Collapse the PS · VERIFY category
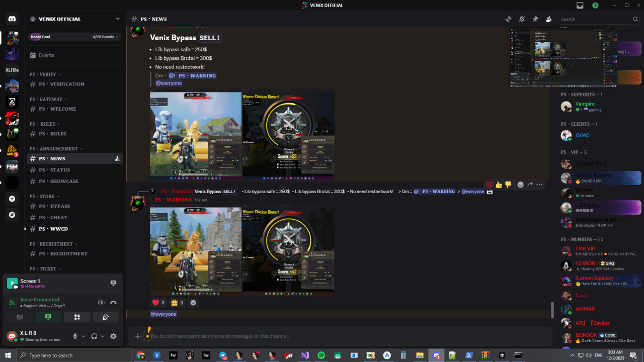This screenshot has height=362, width=644. point(45,74)
